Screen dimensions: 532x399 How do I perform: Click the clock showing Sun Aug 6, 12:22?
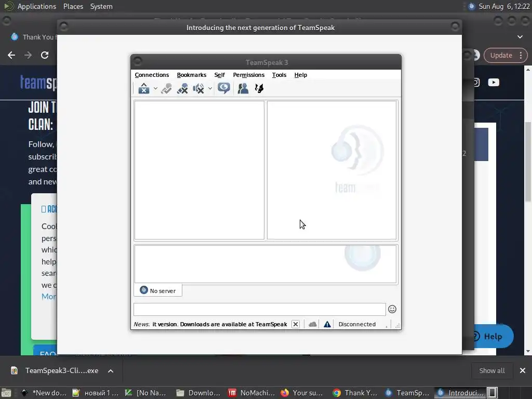[504, 6]
